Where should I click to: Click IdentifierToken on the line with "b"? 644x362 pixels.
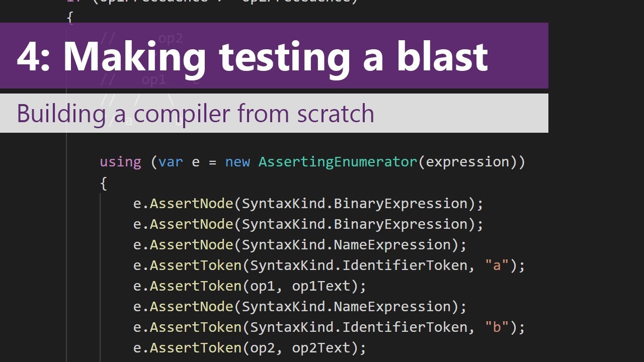(x=405, y=327)
